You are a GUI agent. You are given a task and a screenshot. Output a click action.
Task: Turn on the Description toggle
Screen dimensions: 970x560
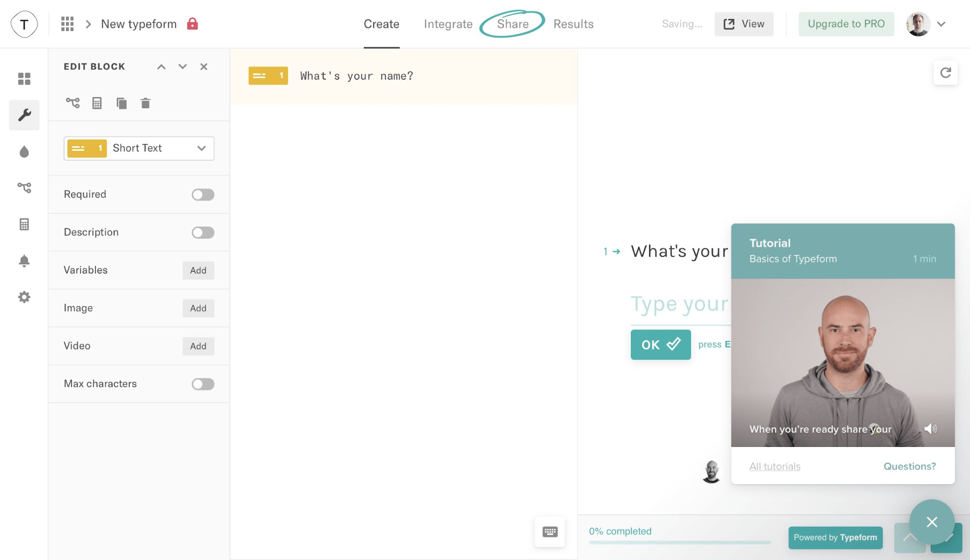(x=203, y=232)
